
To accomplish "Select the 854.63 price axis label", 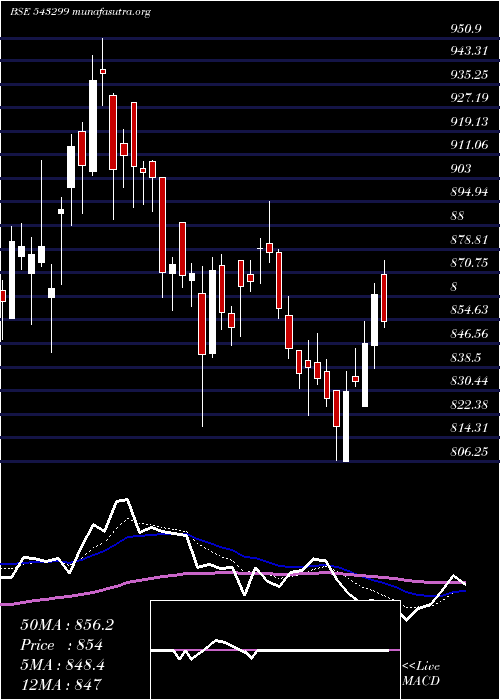I will point(469,309).
